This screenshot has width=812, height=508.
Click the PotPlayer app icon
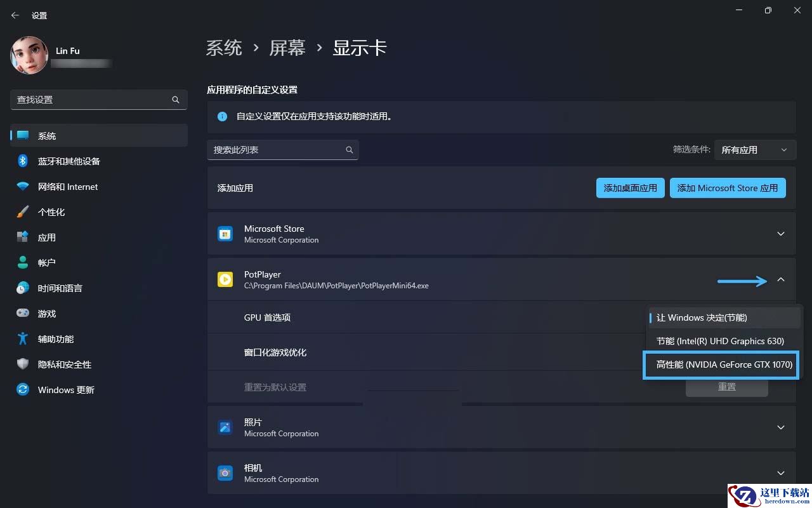pyautogui.click(x=225, y=279)
